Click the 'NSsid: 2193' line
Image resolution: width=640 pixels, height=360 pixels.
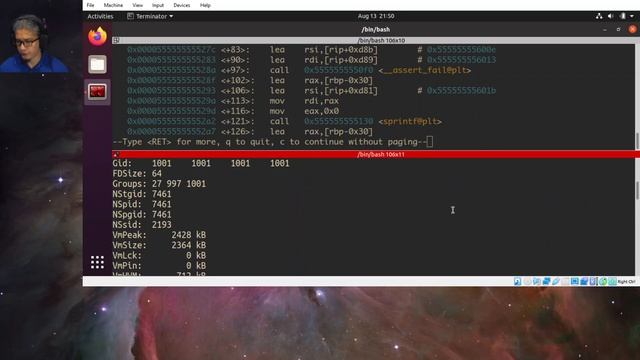142,224
